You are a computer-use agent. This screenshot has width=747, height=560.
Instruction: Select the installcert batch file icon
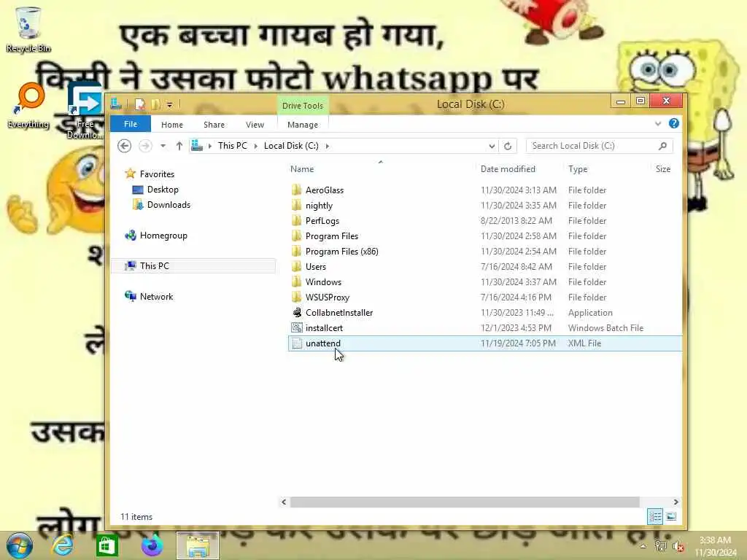click(297, 327)
